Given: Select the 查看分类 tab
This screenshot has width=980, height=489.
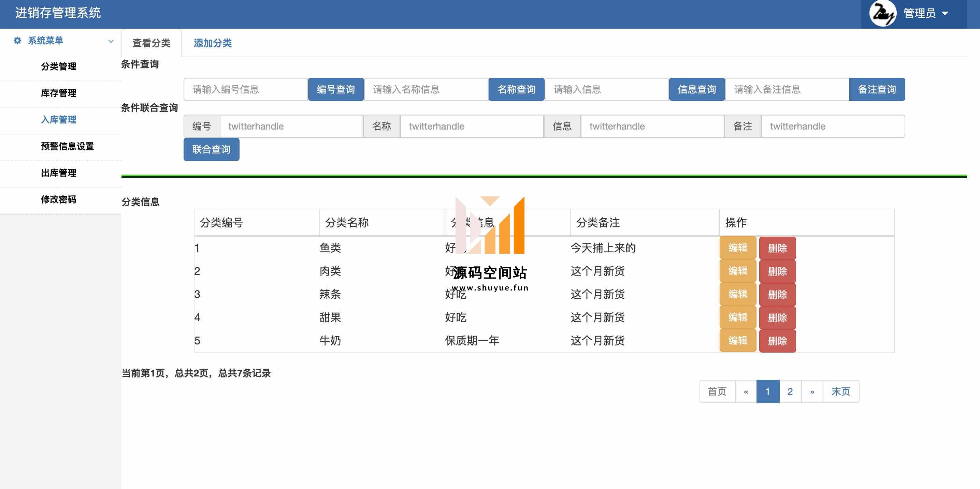Looking at the screenshot, I should [x=152, y=43].
